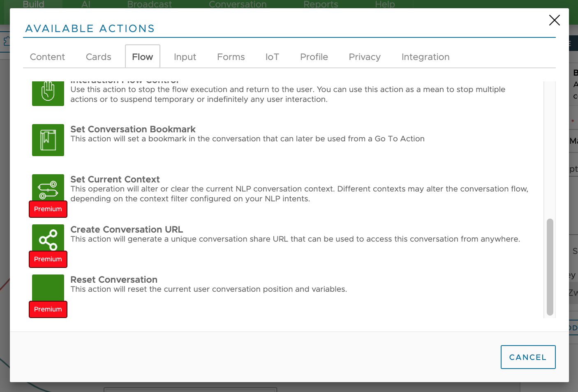Select the Set Conversation Bookmark book icon
Screen dimensions: 578x392
48,140
